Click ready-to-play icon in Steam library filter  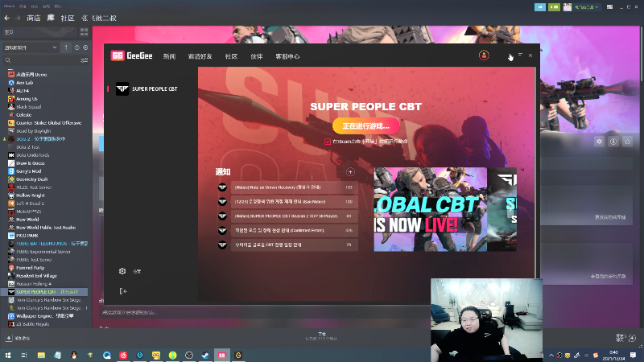click(85, 47)
